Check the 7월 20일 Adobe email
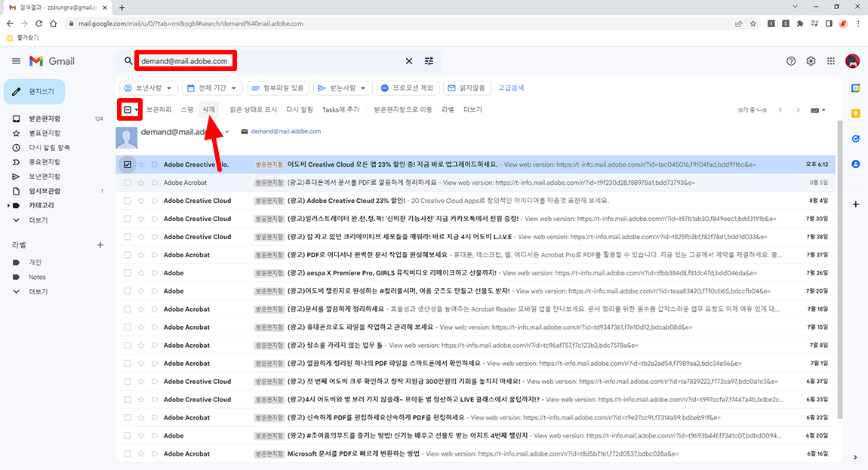Viewport: 868px width, 470px height. point(128,291)
